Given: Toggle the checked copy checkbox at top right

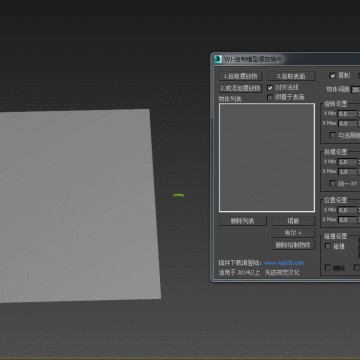Looking at the screenshot, I should [332, 76].
